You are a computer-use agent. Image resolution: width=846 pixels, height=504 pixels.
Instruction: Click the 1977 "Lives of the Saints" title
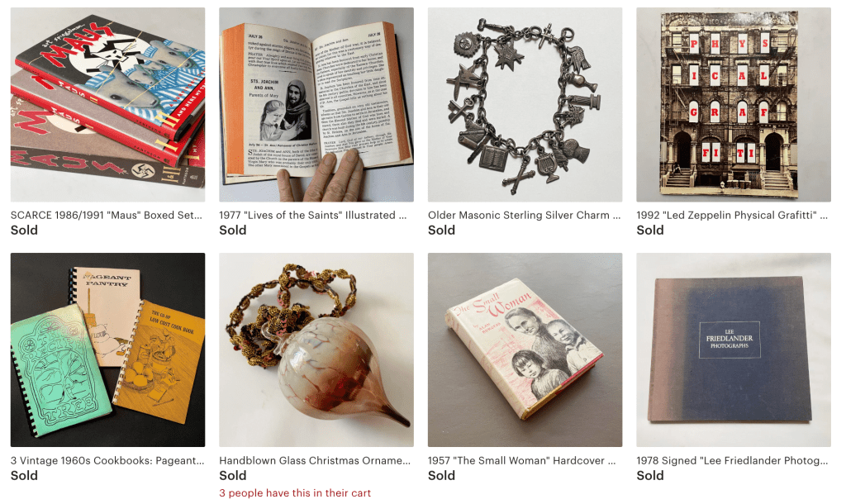(313, 215)
